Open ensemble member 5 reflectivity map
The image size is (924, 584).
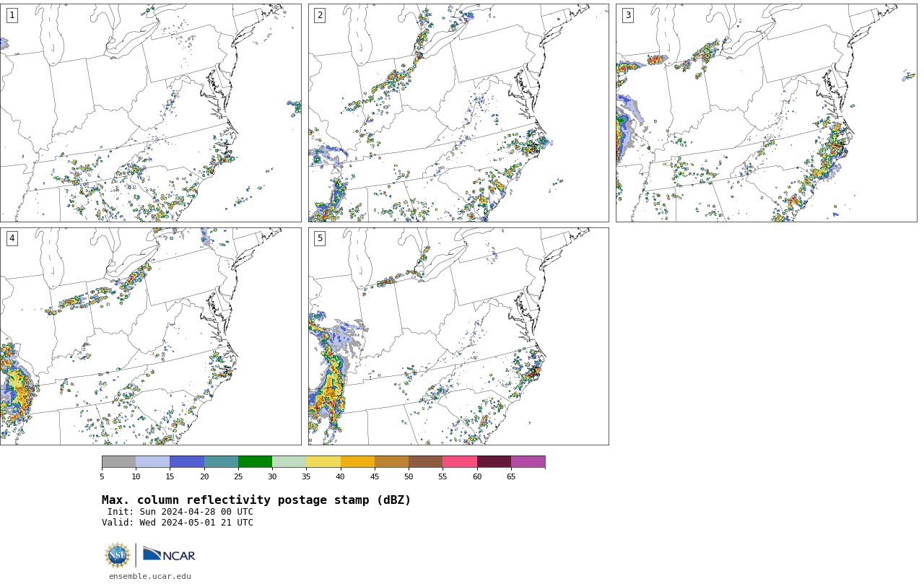(x=458, y=336)
